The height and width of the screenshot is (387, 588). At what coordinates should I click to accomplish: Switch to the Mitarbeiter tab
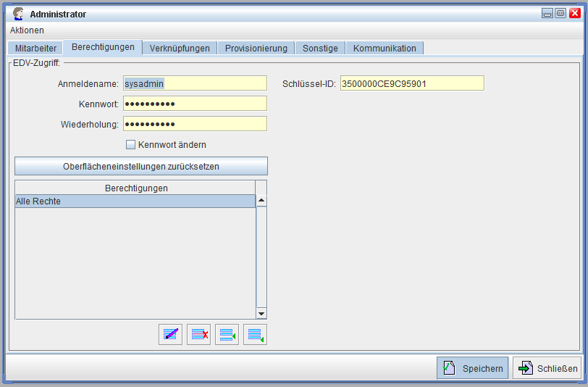pyautogui.click(x=35, y=49)
